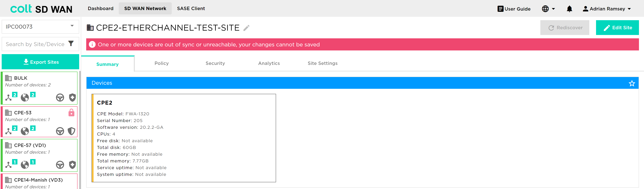Image resolution: width=644 pixels, height=189 pixels.
Task: Click the Total disk 60GB value
Action: 129,147
